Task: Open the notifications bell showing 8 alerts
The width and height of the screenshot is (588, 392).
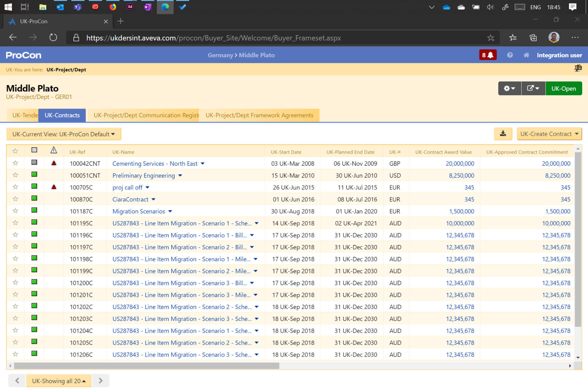Action: pos(488,55)
